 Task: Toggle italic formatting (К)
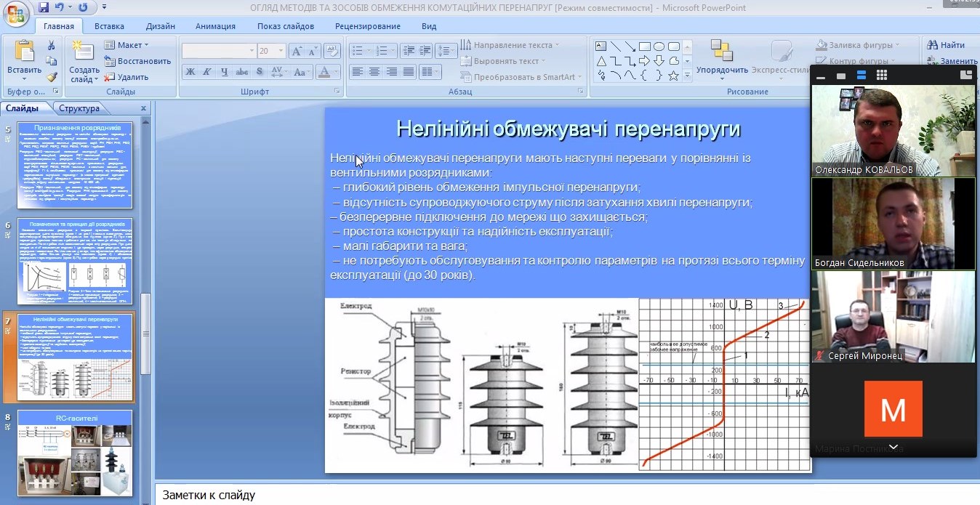tap(207, 71)
